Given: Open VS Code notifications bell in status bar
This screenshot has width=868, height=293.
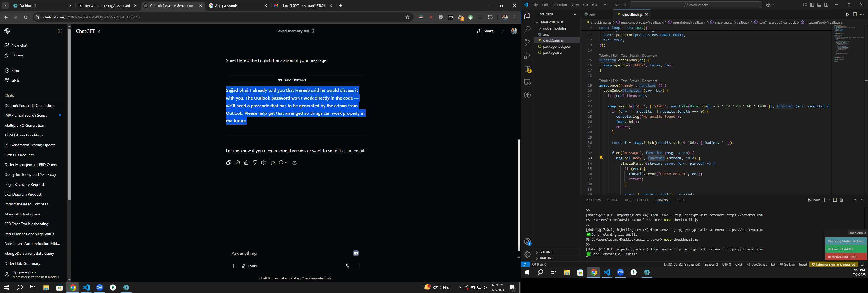Looking at the screenshot, I should [862, 265].
